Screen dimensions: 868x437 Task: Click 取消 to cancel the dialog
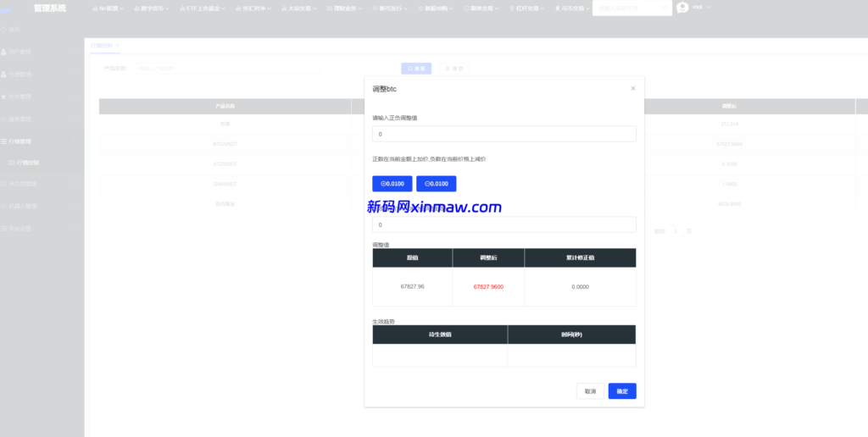click(x=590, y=391)
